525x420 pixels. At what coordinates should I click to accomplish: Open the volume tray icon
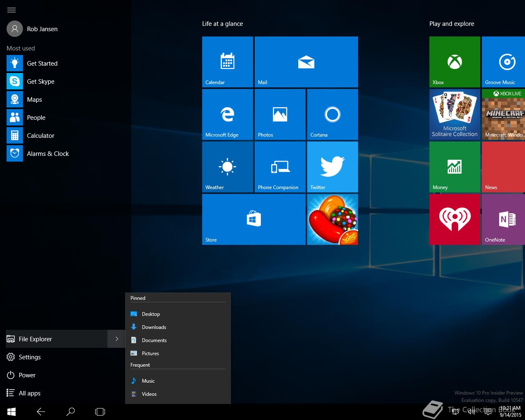(x=472, y=412)
